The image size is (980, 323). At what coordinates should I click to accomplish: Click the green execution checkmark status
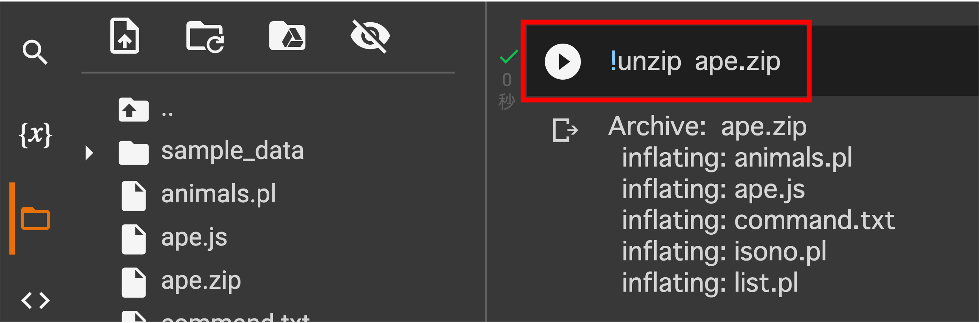coord(508,57)
